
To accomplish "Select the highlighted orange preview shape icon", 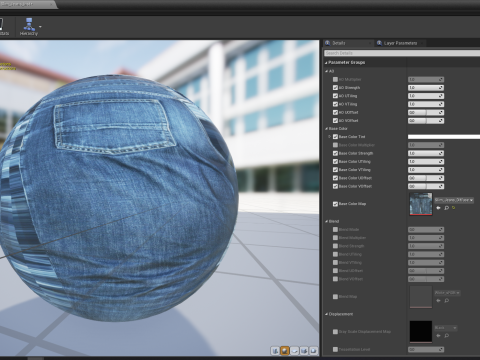I will pyautogui.click(x=285, y=351).
